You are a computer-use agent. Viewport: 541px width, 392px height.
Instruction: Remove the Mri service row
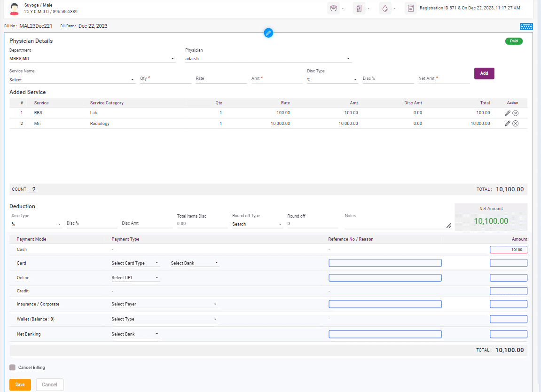click(515, 123)
